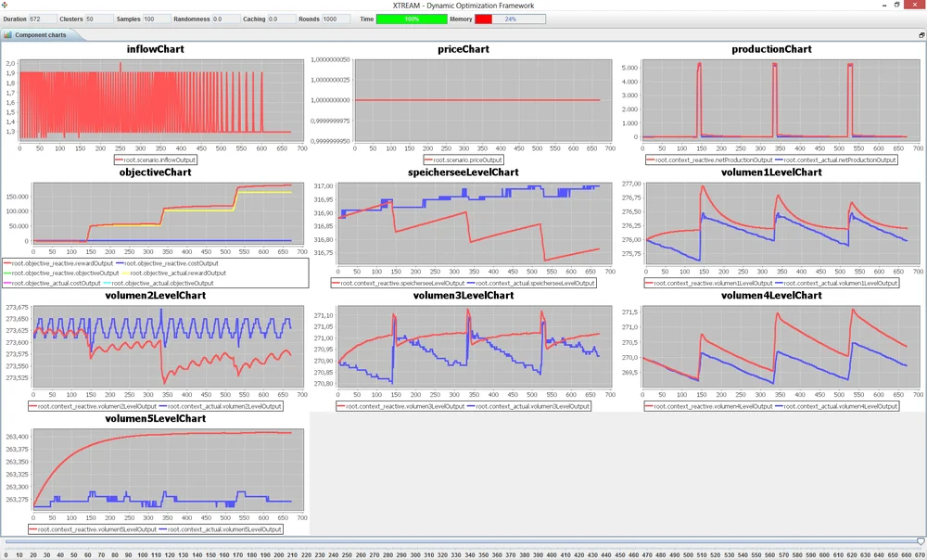The width and height of the screenshot is (927, 560).
Task: Click legend root.context_actual.volumen2LevelOutput
Action: tap(221, 406)
